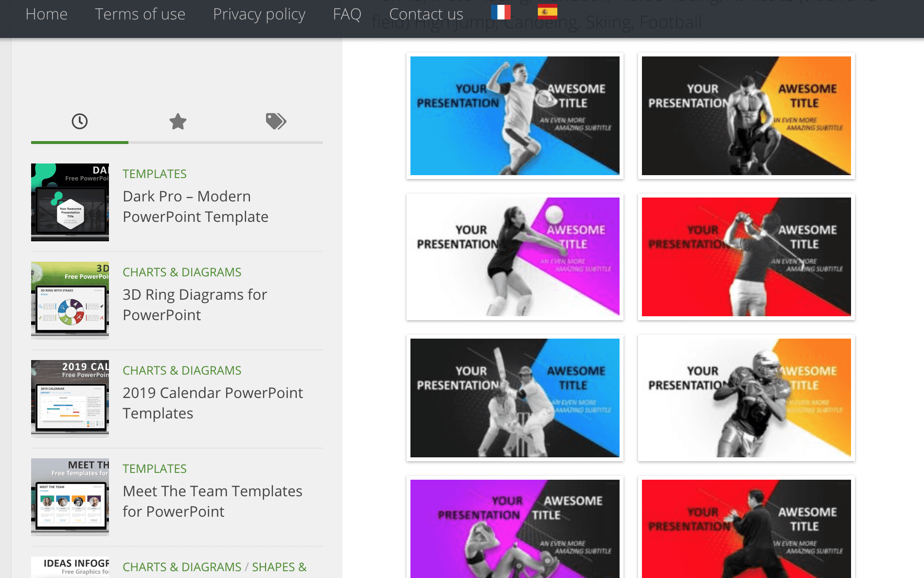This screenshot has width=924, height=578.
Task: Switch site language using the Spanish flag
Action: tap(548, 12)
